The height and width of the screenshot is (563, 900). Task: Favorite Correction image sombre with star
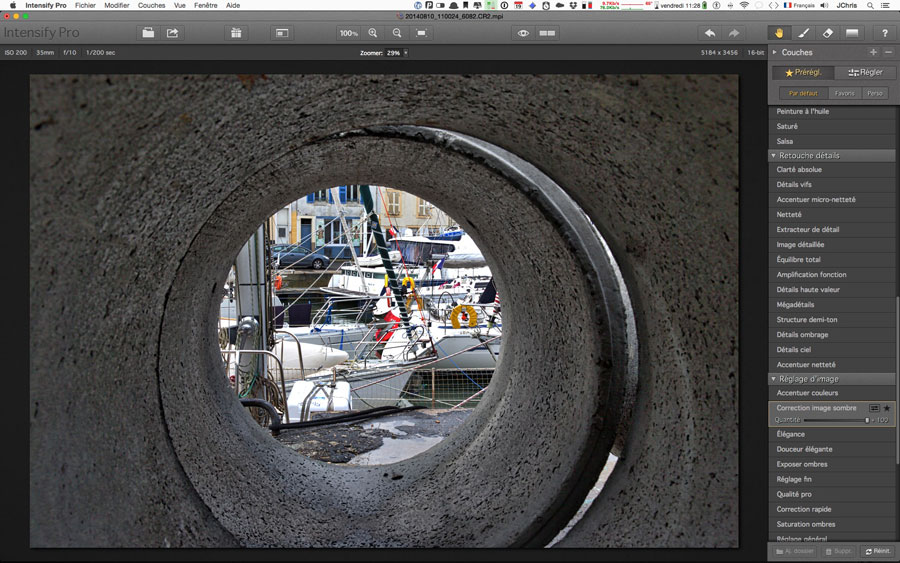[887, 408]
